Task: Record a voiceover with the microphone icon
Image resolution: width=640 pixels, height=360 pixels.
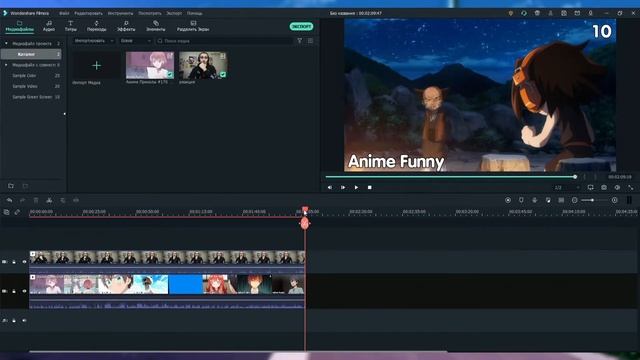Action: click(x=535, y=200)
